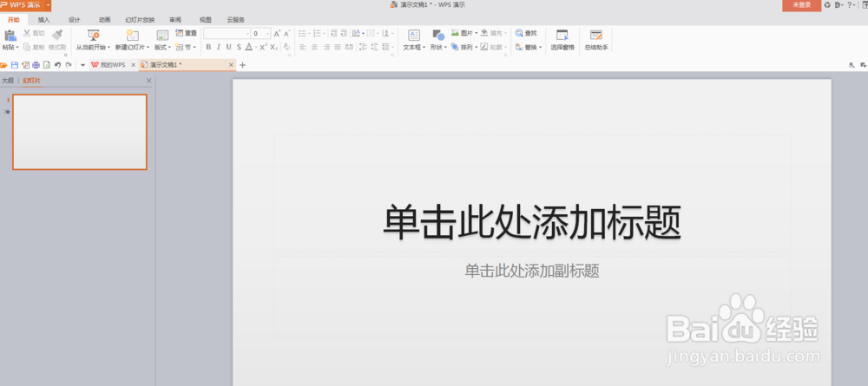Click the open file folder icon
This screenshot has width=868, height=386.
pyautogui.click(x=3, y=65)
